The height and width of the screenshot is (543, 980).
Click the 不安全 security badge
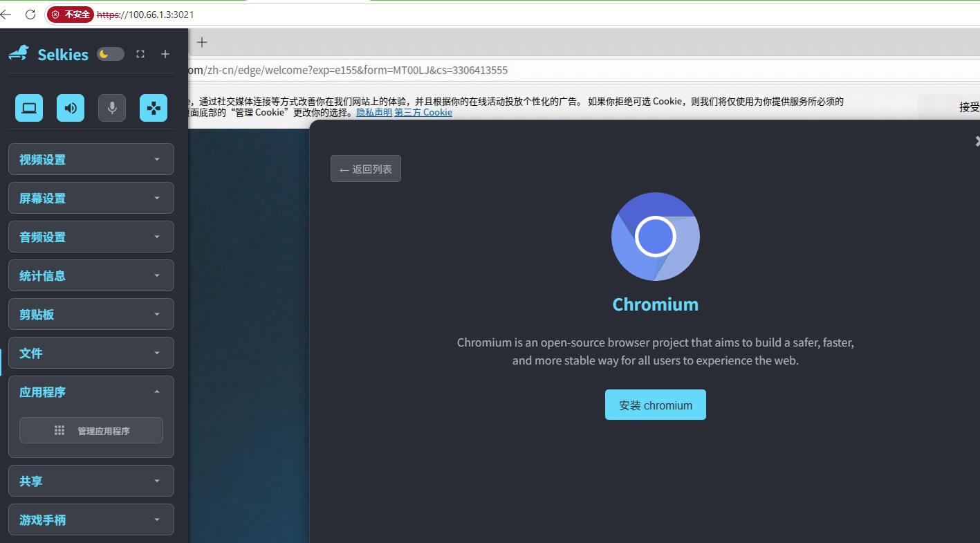71,14
